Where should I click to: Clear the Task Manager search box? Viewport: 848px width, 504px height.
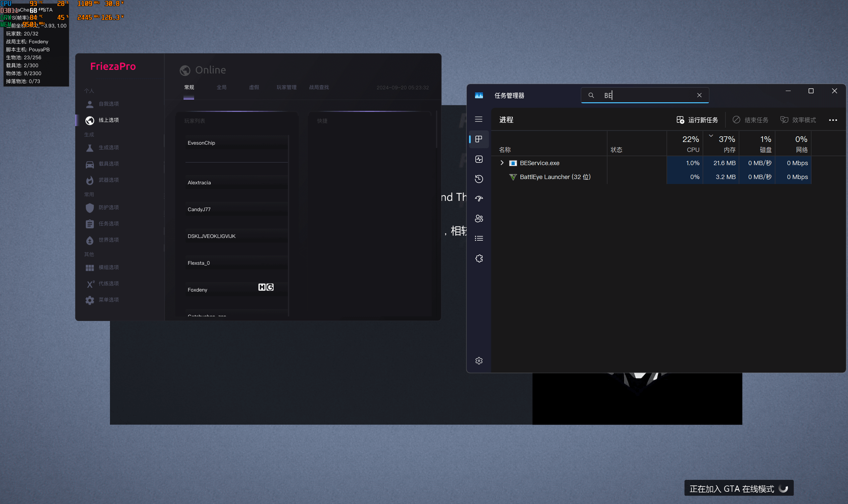pos(699,95)
